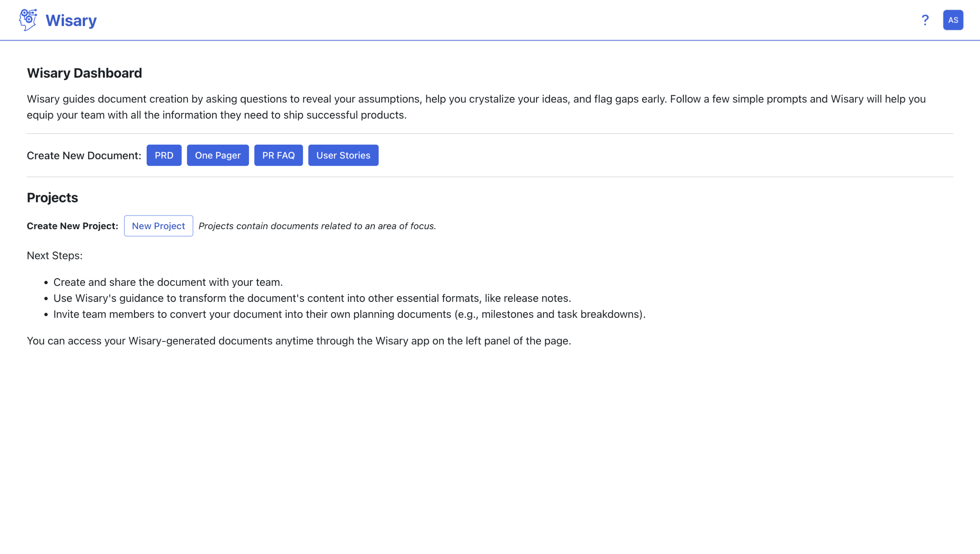
Task: Click the "Create New Project:" label
Action: point(72,226)
